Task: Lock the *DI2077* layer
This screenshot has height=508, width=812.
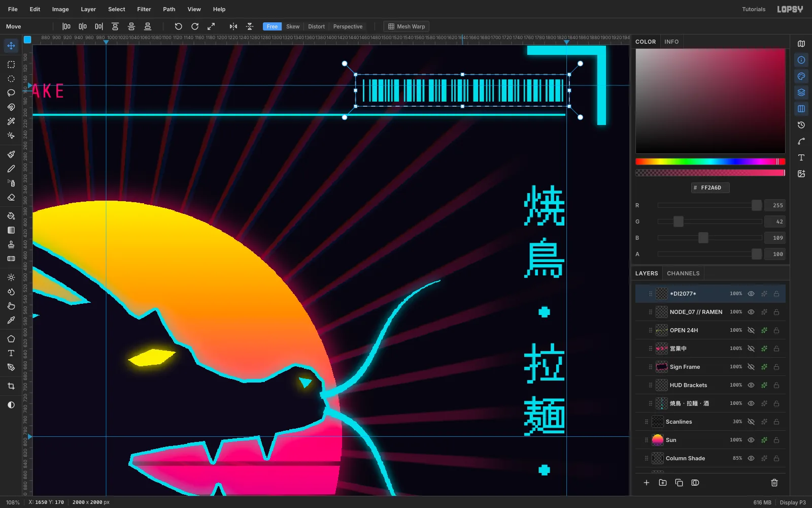Action: point(776,294)
